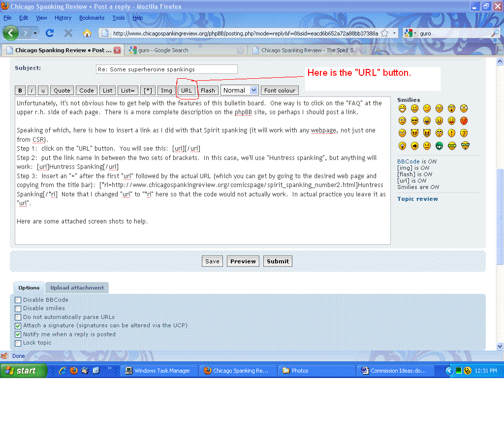Apply bold with the B button
Image resolution: width=504 pixels, height=443 pixels.
tap(20, 91)
